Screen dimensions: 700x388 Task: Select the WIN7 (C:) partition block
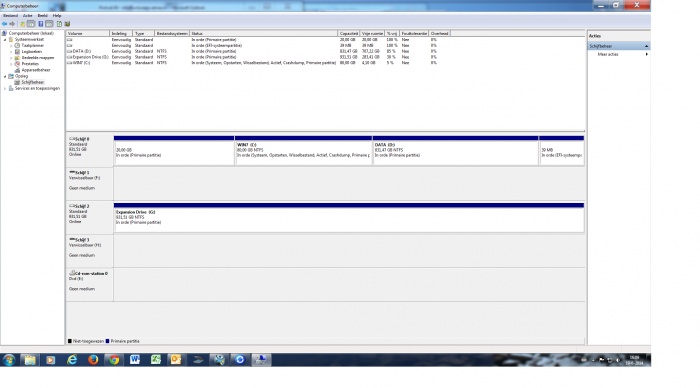point(303,150)
